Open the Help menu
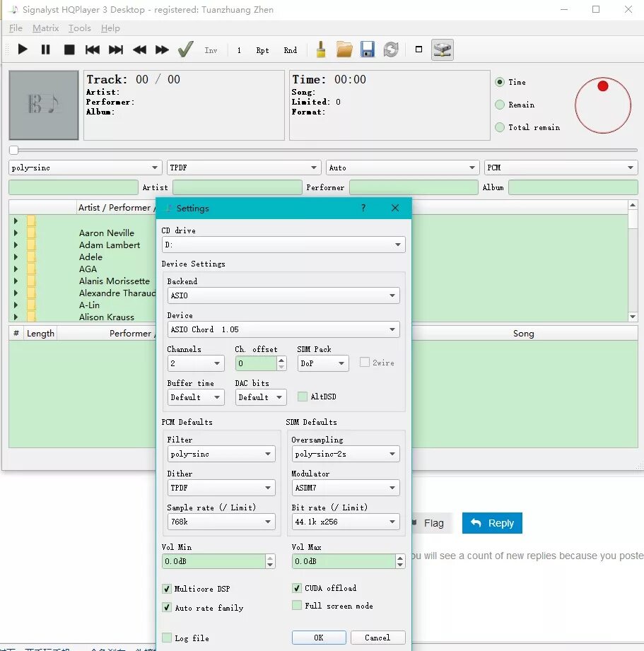 pyautogui.click(x=110, y=28)
